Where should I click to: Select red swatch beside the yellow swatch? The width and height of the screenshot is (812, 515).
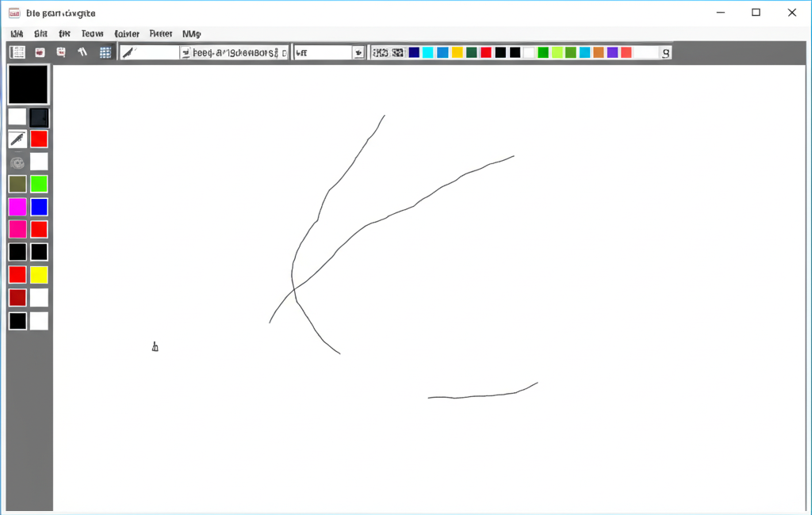coord(17,275)
